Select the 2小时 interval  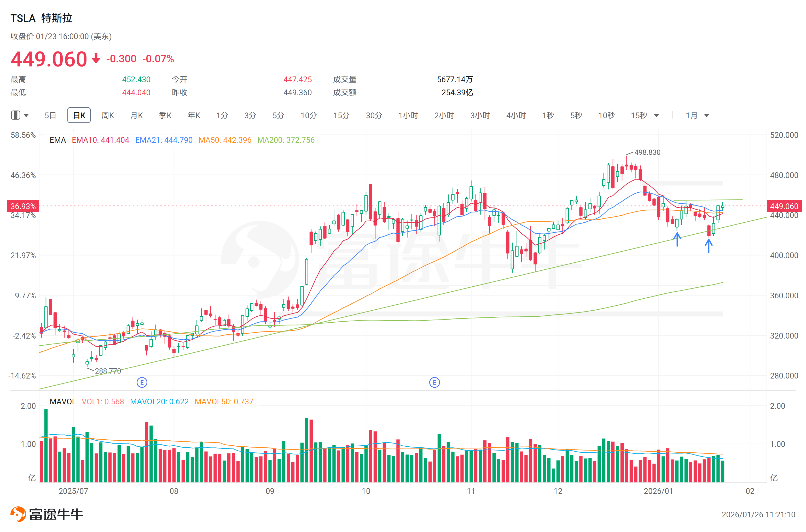[444, 115]
